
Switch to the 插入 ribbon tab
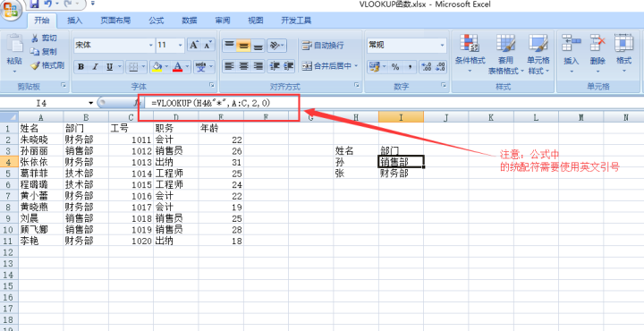[74, 21]
